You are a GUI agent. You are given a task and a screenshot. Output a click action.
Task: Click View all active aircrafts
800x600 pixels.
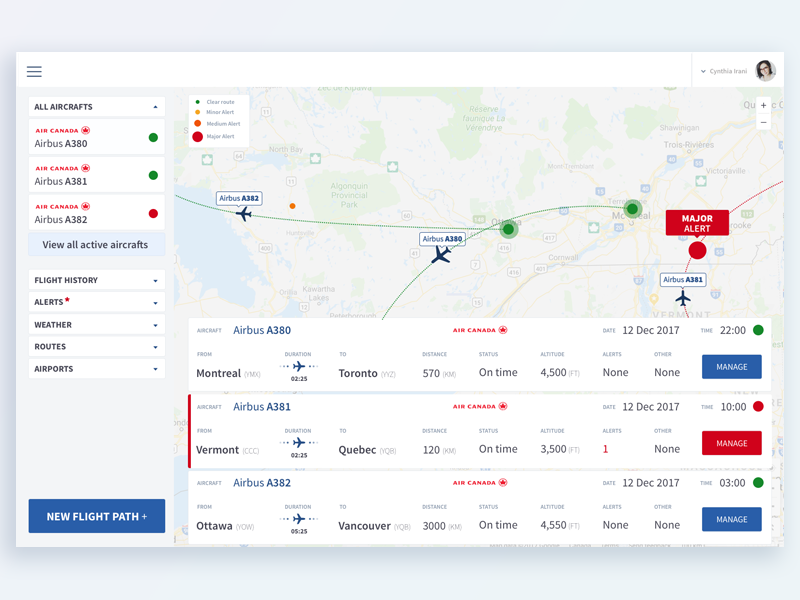coord(96,244)
